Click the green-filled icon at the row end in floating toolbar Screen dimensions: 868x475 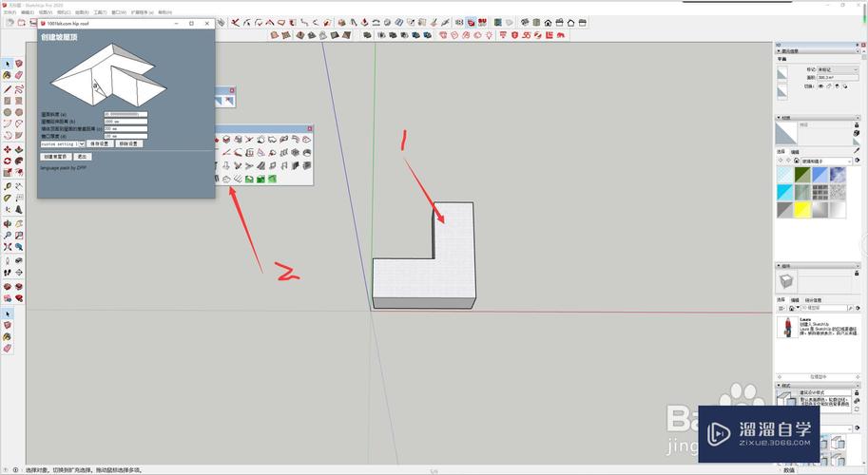coord(272,179)
